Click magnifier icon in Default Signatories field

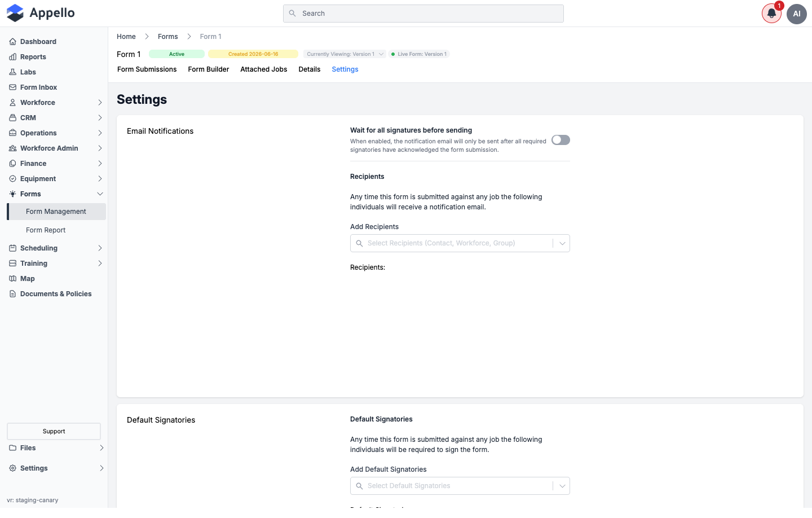pos(359,486)
